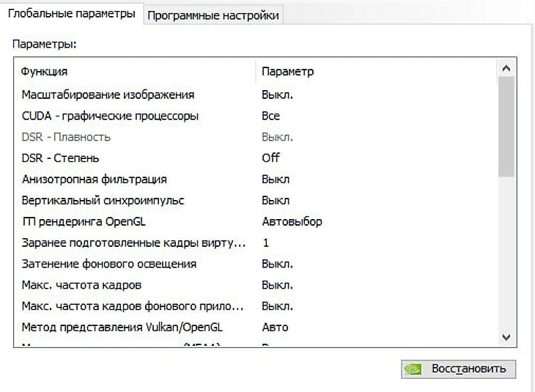Click the Функция column header
The height and width of the screenshot is (392, 535).
point(44,71)
